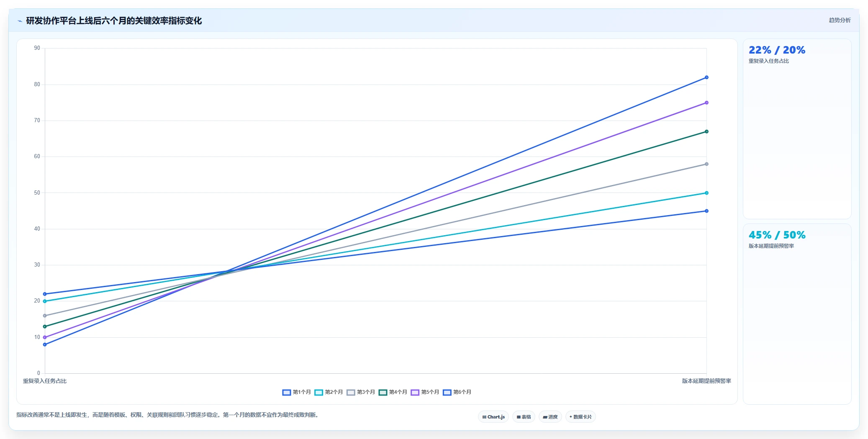
Task: Click the title 研发协作平台上线后六个月的关键效率指标变化
Action: click(114, 21)
